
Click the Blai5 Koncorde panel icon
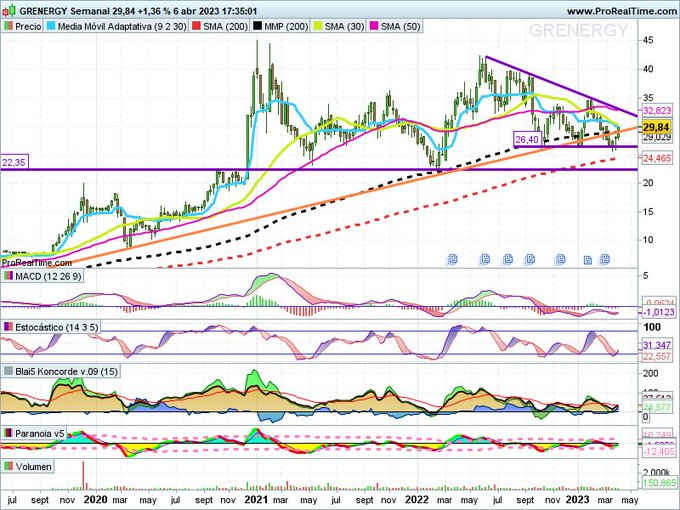[8, 371]
